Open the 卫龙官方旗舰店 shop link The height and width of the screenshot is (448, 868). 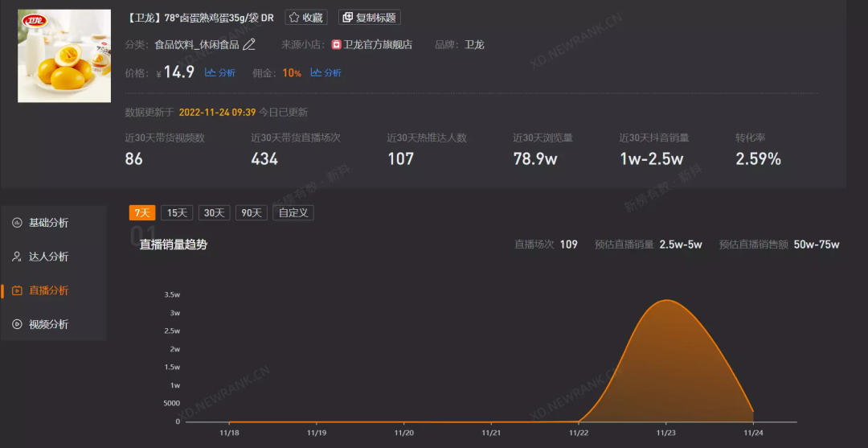pos(378,45)
